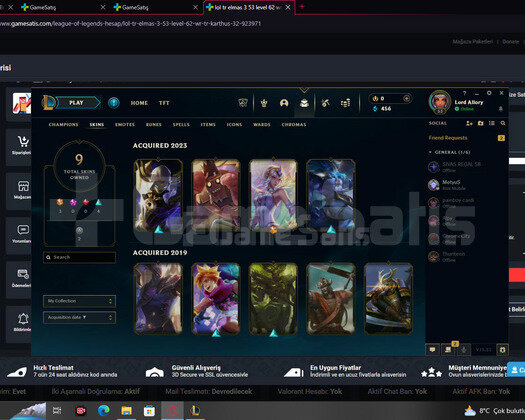Click the bug report icon at bottom right

[502, 350]
